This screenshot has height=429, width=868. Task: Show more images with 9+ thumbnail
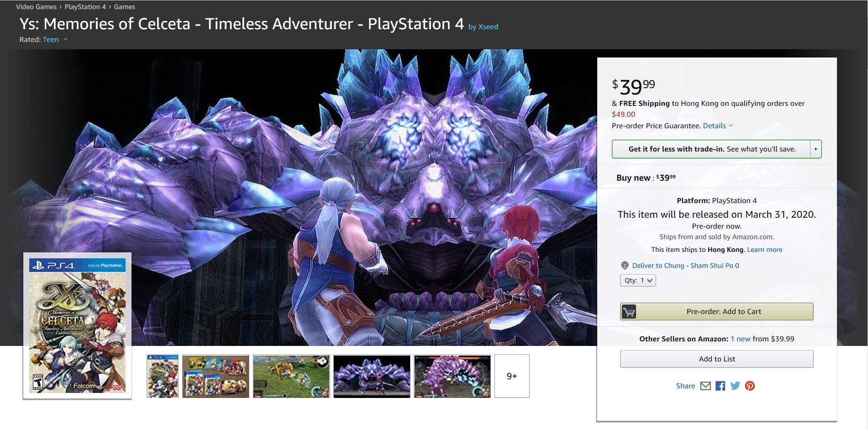point(511,376)
